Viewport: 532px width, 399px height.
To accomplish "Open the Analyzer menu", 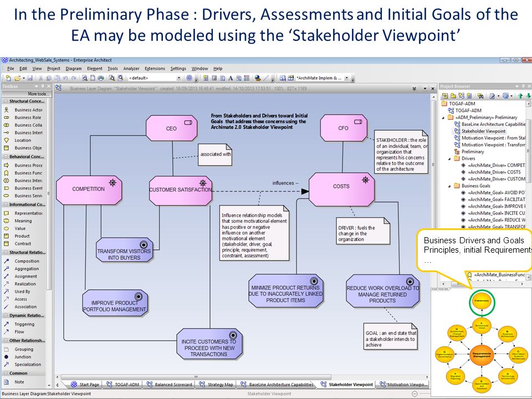I will tap(131, 69).
